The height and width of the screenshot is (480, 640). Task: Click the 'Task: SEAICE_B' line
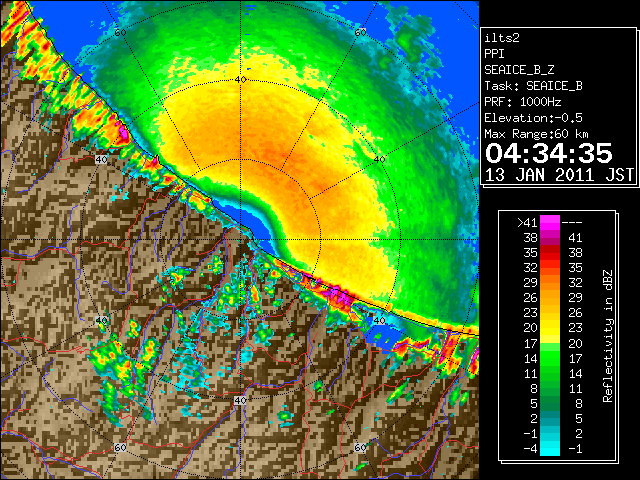tap(533, 86)
